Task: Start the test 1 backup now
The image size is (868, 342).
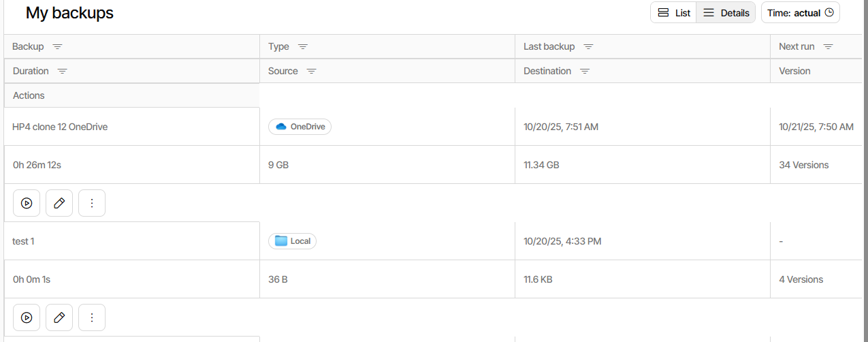Action: pyautogui.click(x=27, y=317)
